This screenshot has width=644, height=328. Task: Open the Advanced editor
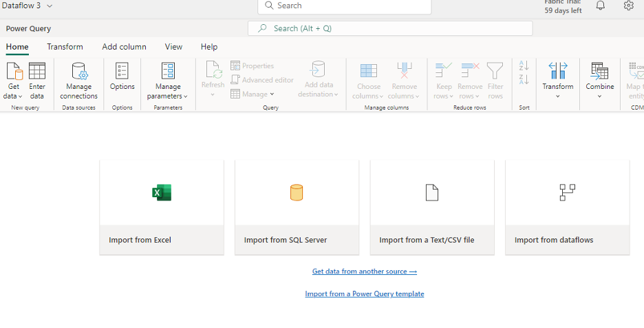(262, 80)
